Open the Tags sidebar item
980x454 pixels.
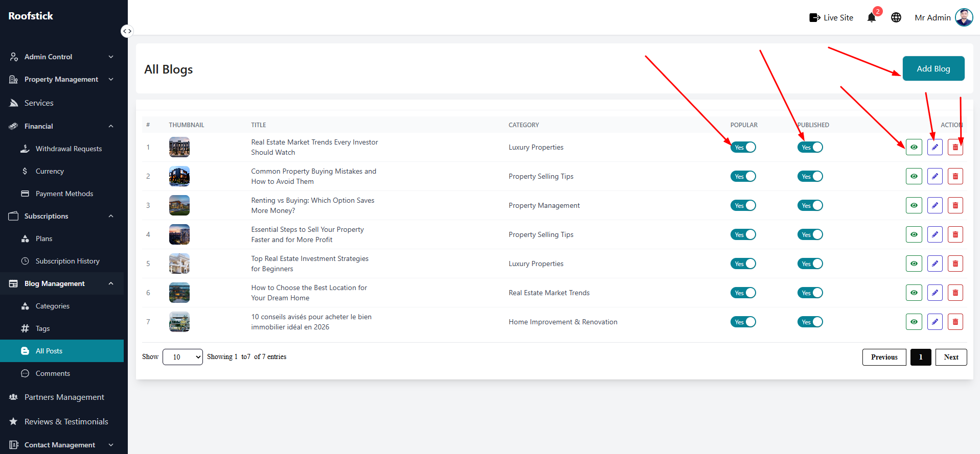point(62,328)
